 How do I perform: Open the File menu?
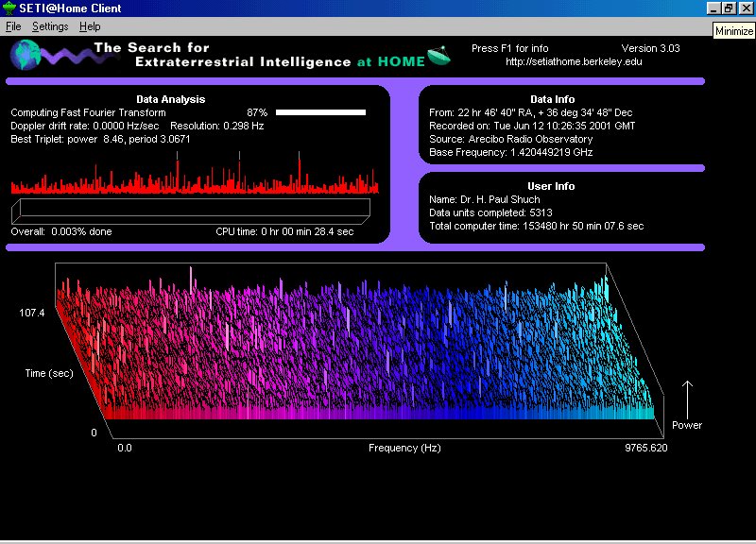coord(13,26)
